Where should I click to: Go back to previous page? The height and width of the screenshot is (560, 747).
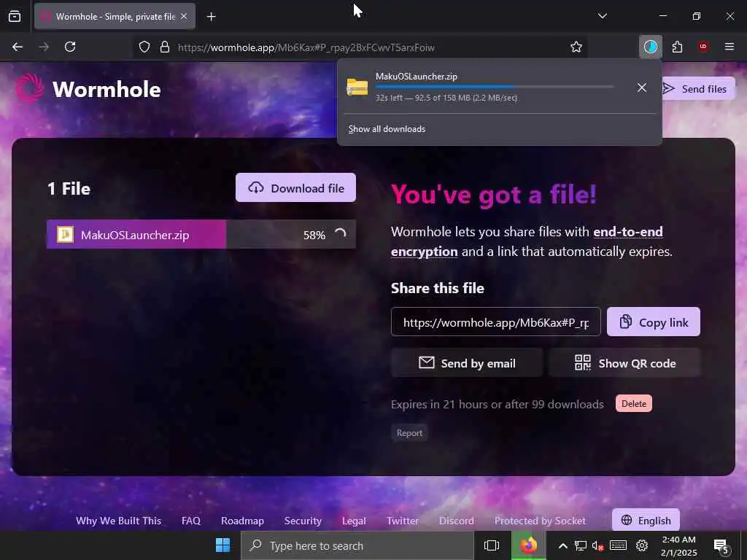18,47
